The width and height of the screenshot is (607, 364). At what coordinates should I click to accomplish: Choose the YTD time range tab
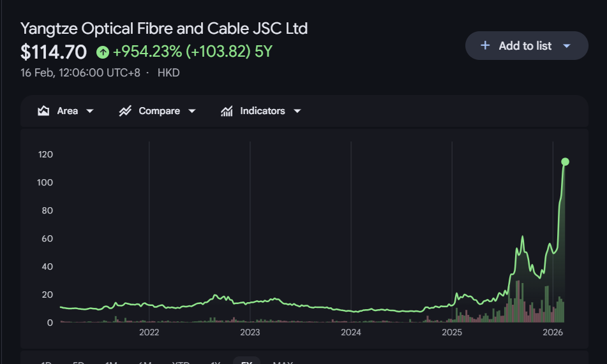(x=181, y=361)
